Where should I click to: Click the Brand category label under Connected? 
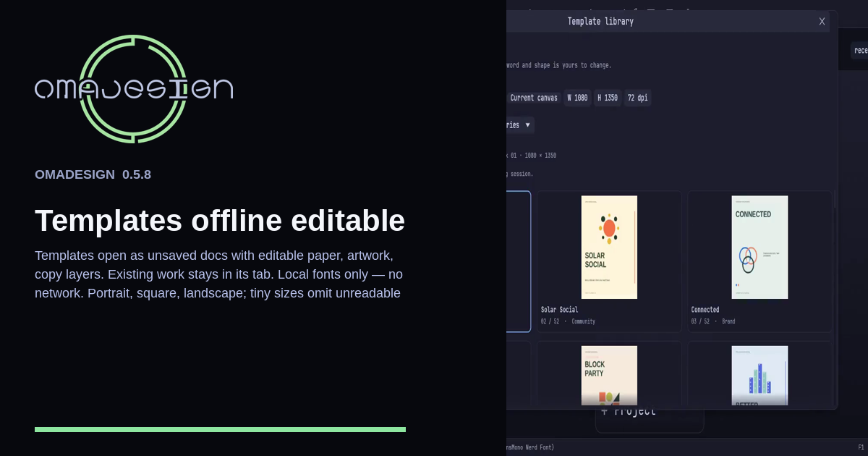coord(728,321)
